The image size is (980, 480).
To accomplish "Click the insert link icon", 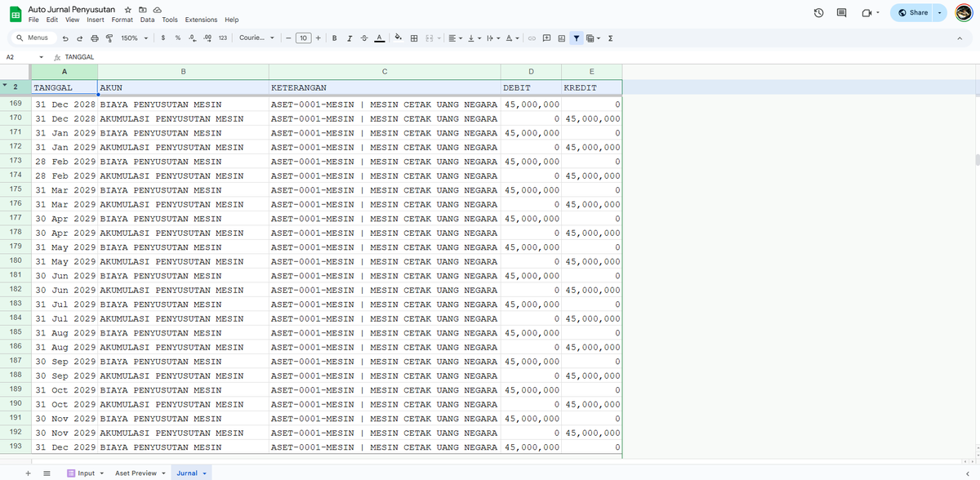I will (532, 38).
